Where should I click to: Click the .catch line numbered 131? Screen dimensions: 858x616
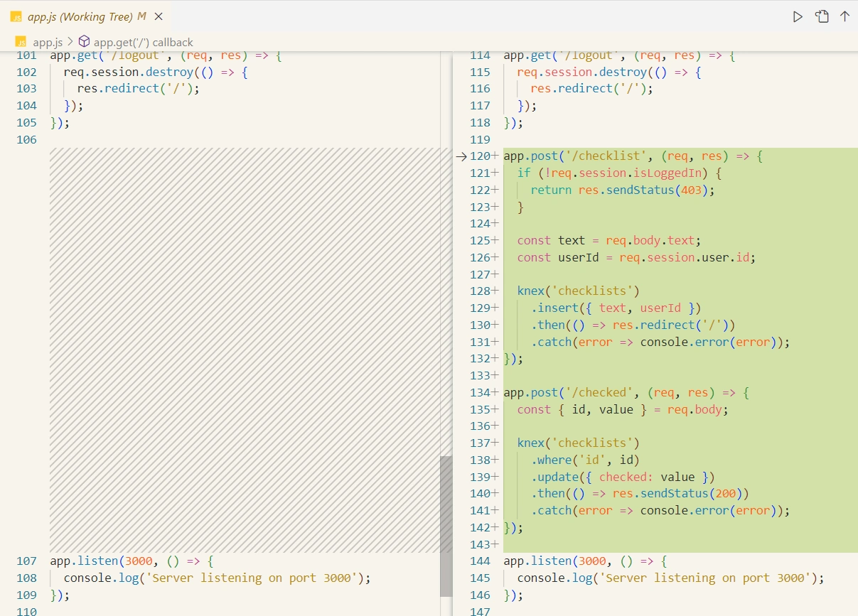click(660, 342)
